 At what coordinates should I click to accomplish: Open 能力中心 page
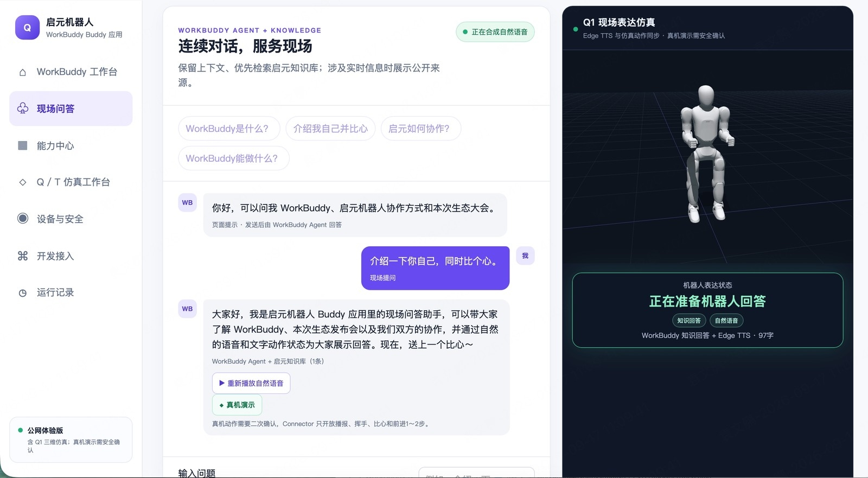pos(71,145)
